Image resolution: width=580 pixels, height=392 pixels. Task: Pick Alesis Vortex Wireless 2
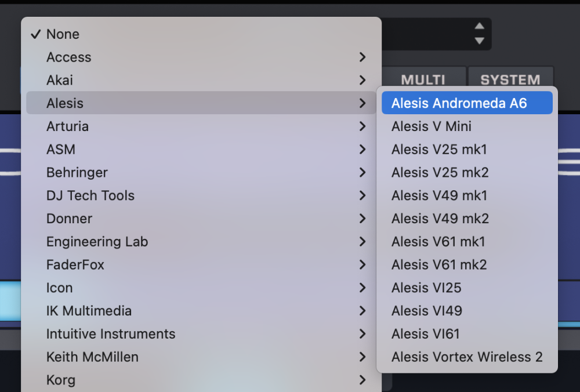466,357
